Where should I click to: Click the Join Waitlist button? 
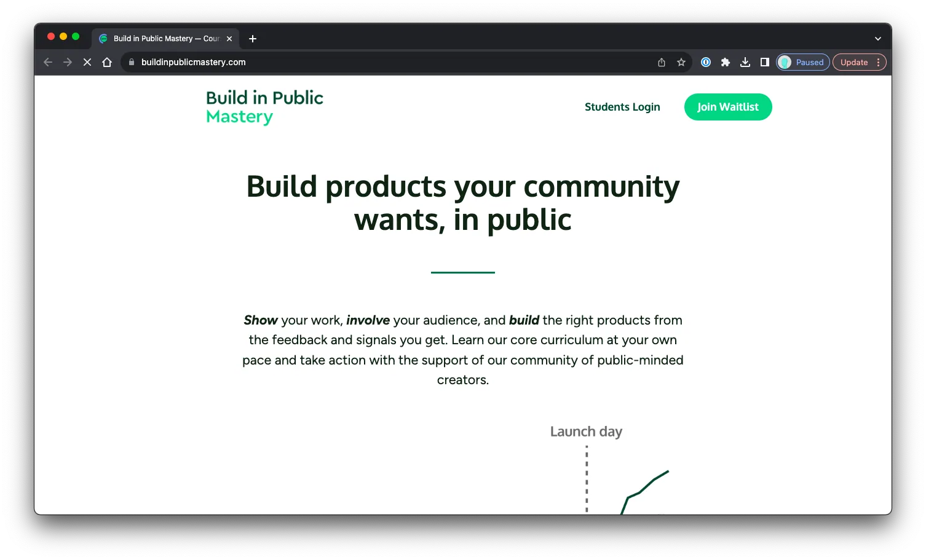pyautogui.click(x=728, y=107)
